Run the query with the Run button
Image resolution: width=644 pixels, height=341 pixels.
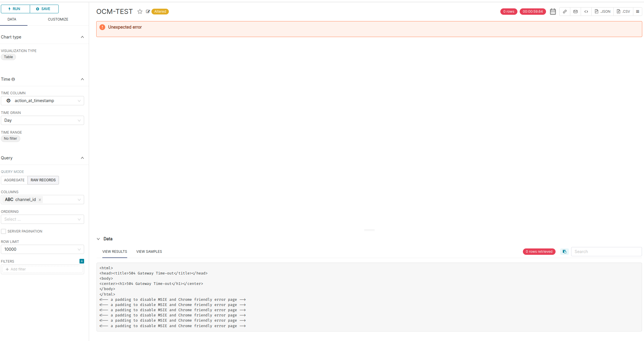click(15, 9)
